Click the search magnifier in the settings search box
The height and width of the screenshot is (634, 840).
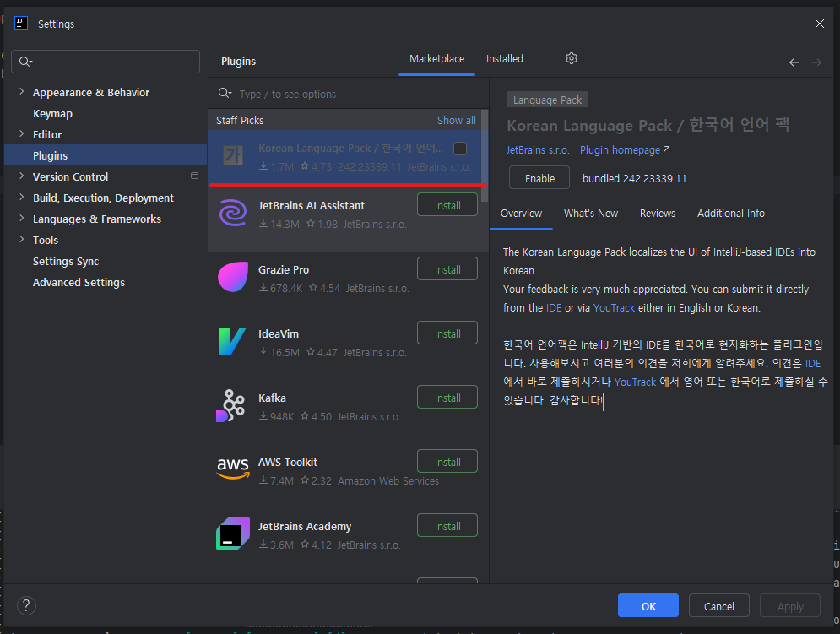(25, 62)
